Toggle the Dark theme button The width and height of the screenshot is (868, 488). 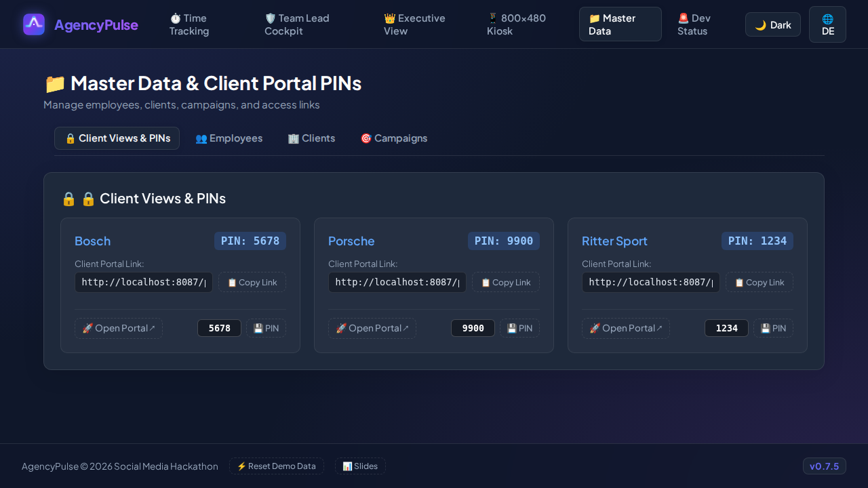coord(772,25)
